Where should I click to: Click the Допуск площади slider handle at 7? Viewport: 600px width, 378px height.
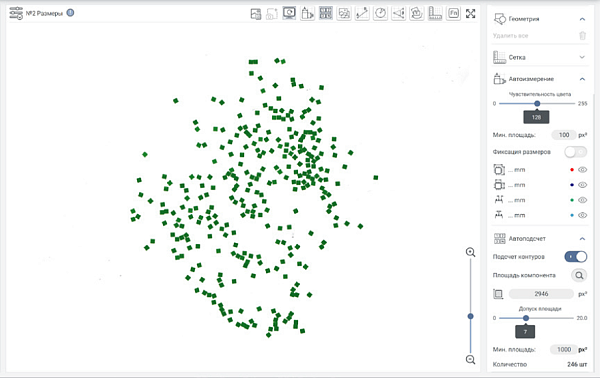pos(526,318)
